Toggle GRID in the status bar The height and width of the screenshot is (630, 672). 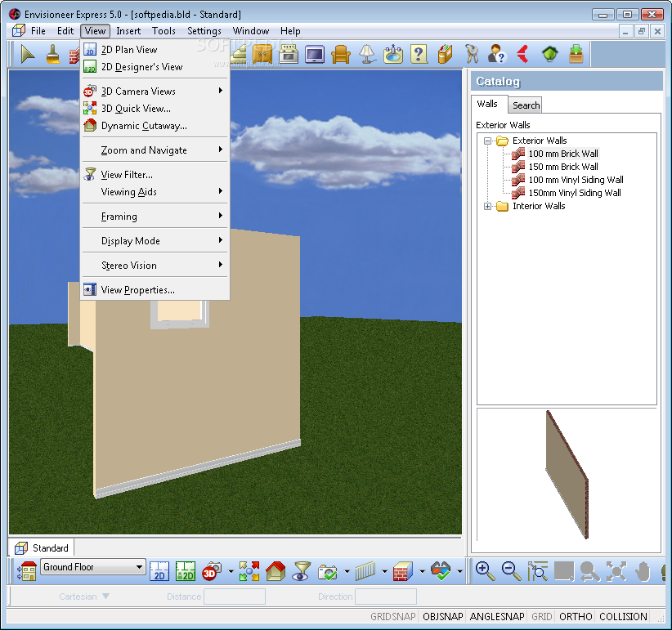(x=542, y=616)
